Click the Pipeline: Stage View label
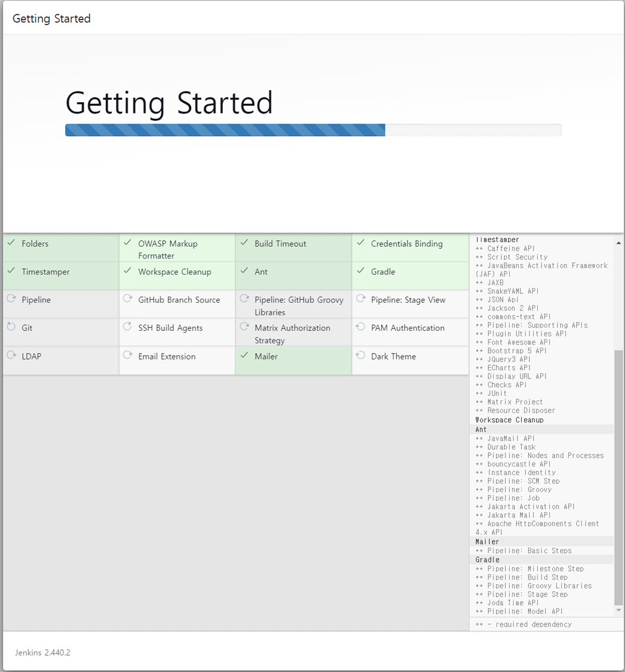Image resolution: width=625 pixels, height=672 pixels. point(409,300)
